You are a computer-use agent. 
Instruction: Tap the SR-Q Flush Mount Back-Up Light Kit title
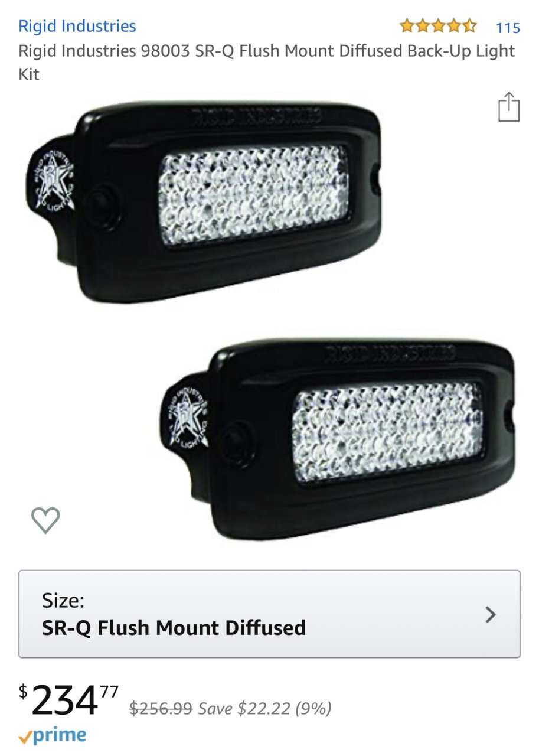click(267, 63)
